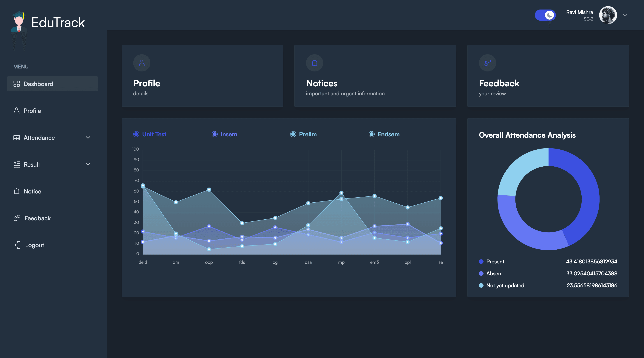
Task: Toggle the Unit Test series marker
Action: point(136,134)
